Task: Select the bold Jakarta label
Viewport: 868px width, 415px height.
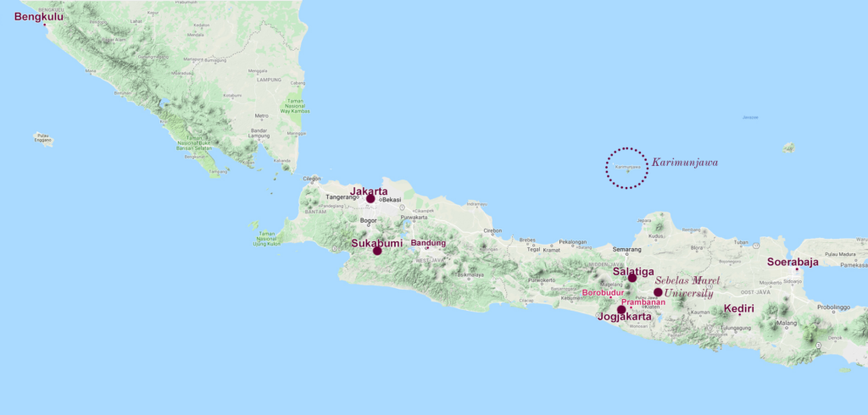Action: pos(369,191)
